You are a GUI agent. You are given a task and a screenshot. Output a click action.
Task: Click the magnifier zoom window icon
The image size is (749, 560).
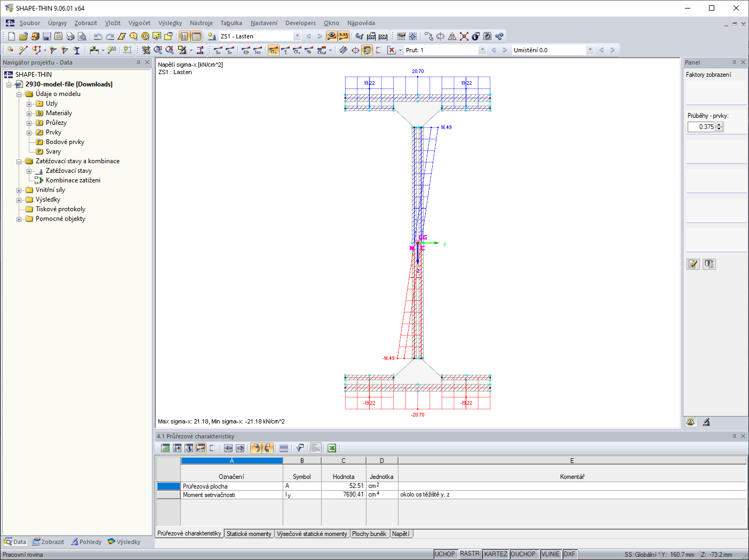158,50
